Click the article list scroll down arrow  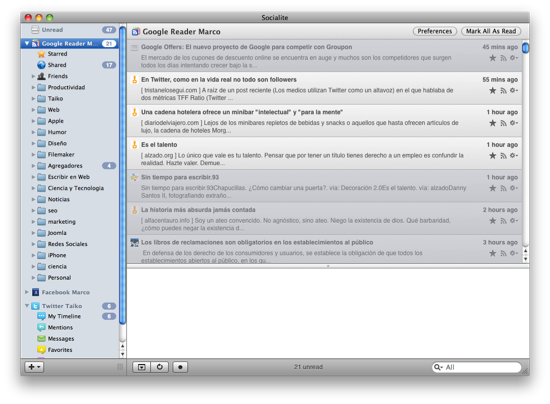(525, 259)
